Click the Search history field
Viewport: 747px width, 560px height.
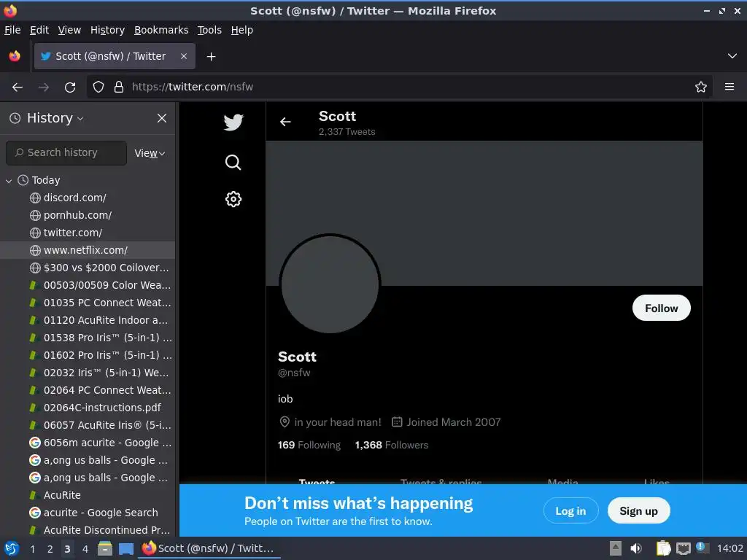tap(66, 153)
